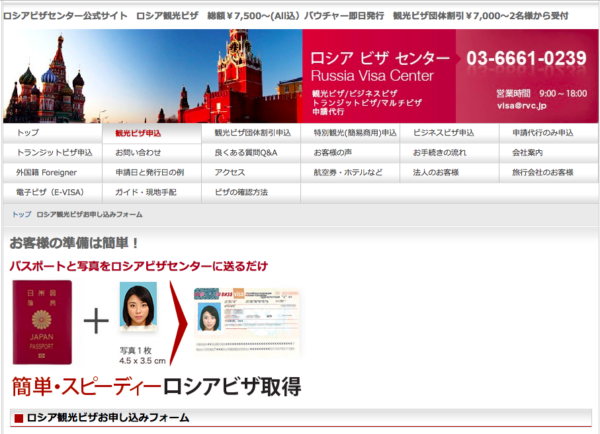Open 良くある質問Q&A page

pyautogui.click(x=245, y=153)
